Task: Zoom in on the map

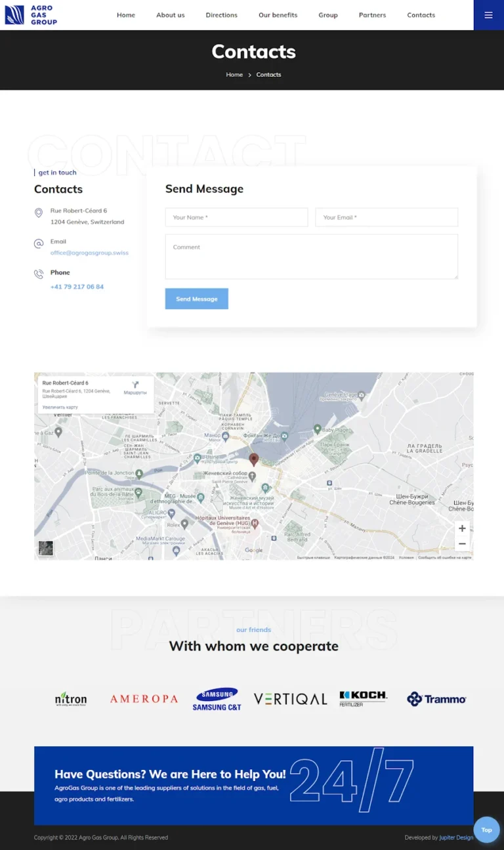Action: click(x=462, y=528)
